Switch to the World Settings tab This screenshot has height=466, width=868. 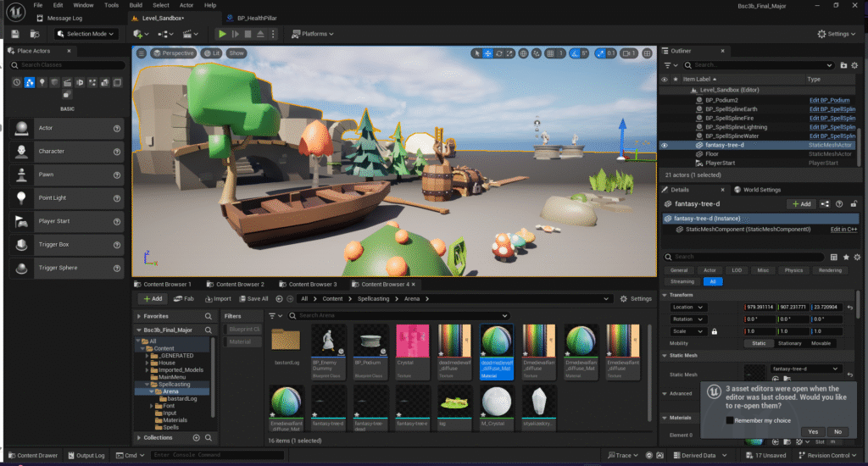pos(757,190)
